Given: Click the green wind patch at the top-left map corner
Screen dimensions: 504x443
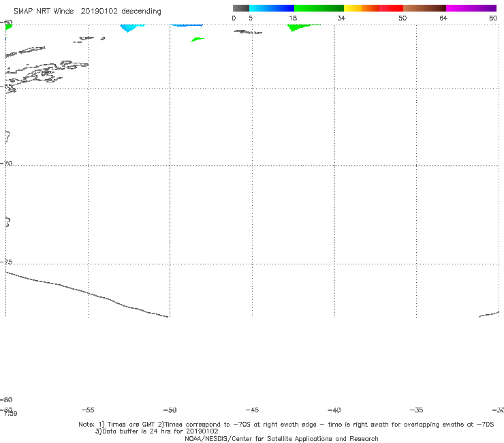Looking at the screenshot, I should [8, 27].
